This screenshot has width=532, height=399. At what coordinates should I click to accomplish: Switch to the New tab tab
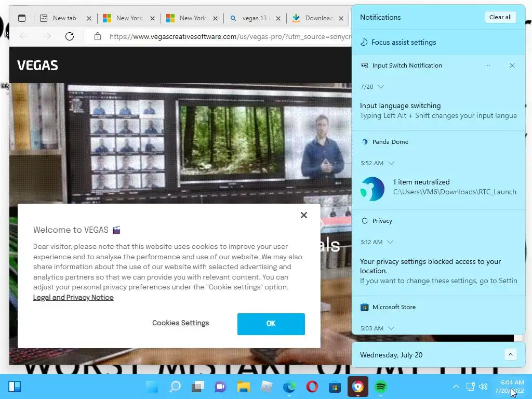pos(64,18)
